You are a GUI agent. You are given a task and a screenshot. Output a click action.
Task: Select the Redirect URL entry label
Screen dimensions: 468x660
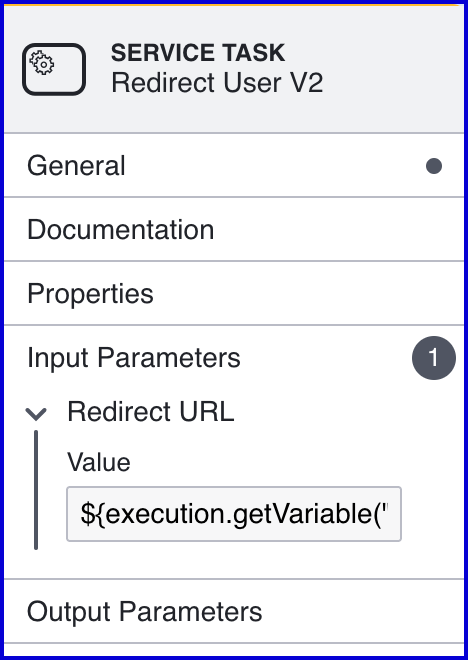coord(151,412)
